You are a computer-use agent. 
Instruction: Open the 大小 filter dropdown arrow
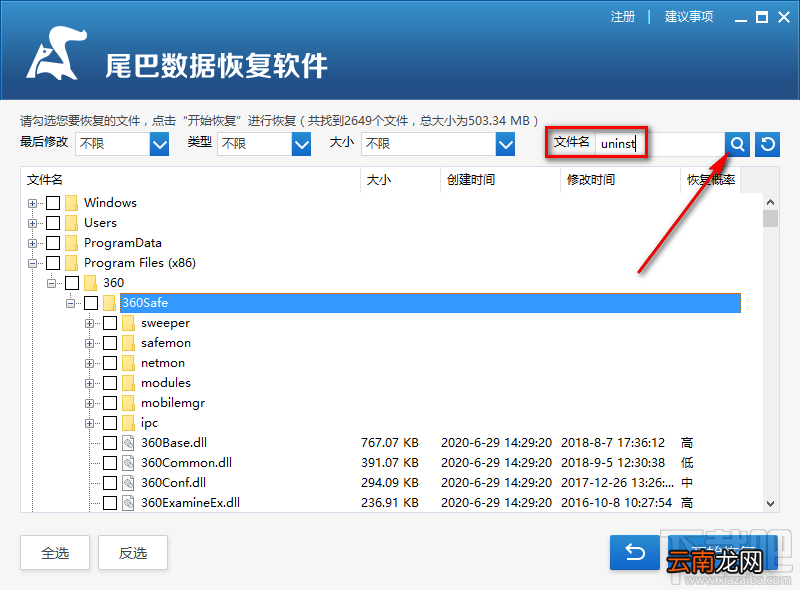505,144
